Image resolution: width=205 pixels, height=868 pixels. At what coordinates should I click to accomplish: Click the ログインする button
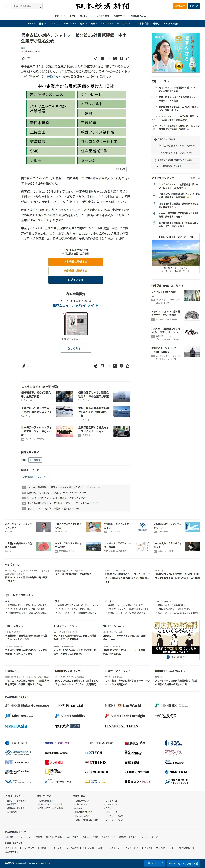tap(76, 280)
